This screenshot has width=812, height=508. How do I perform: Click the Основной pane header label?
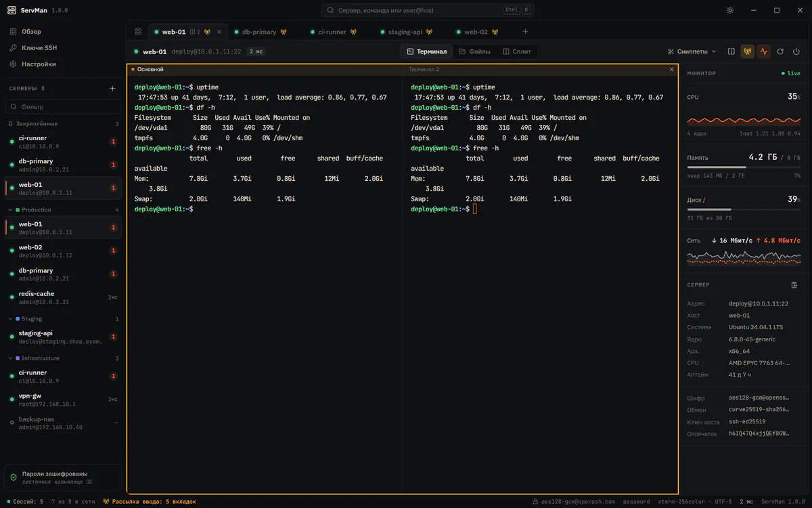click(x=150, y=69)
